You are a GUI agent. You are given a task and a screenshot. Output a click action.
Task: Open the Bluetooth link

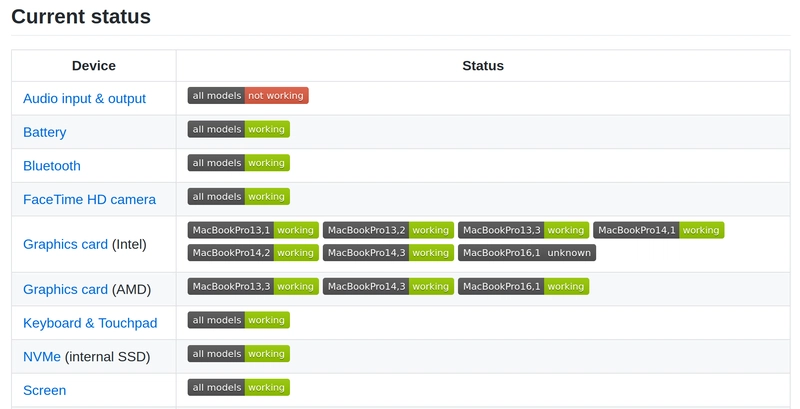pos(52,166)
